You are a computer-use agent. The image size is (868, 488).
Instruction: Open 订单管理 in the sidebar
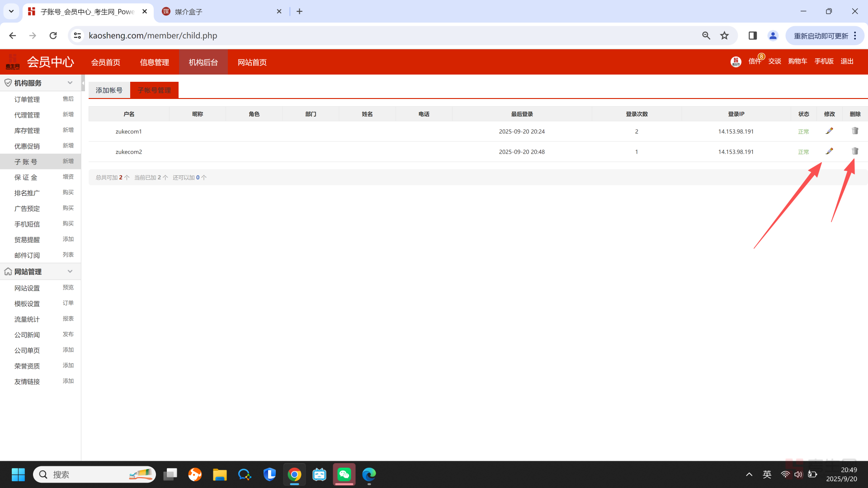tap(27, 99)
